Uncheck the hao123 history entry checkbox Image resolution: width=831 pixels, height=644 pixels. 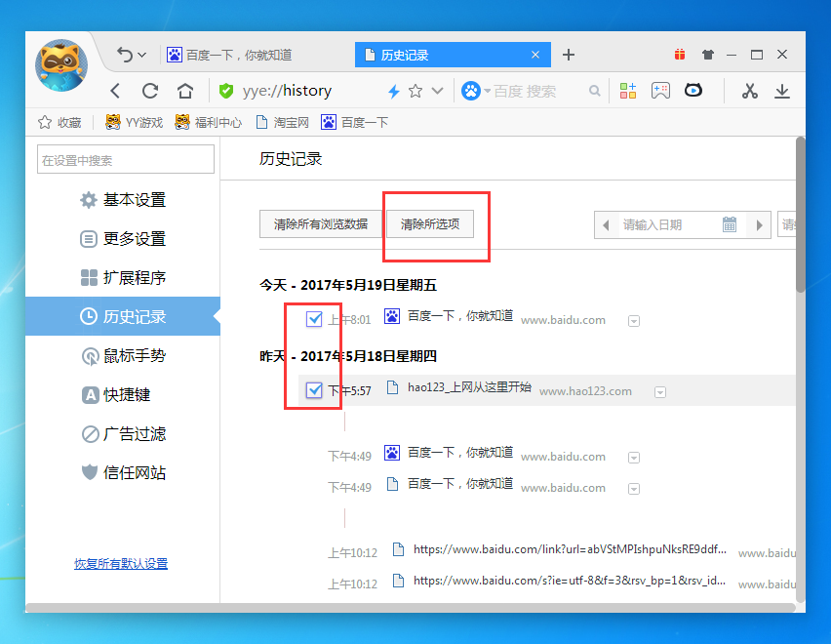314,389
